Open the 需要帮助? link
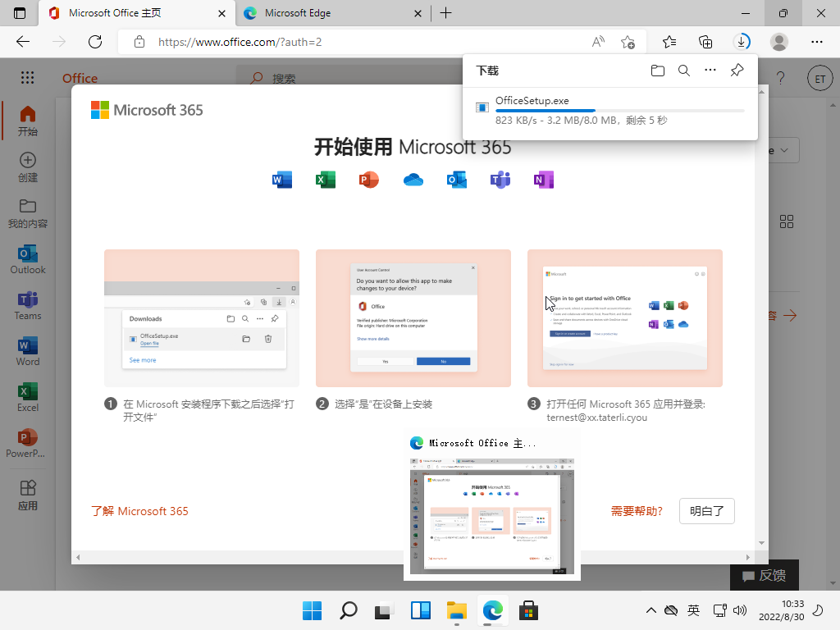Screen dimensions: 840x630 point(637,511)
